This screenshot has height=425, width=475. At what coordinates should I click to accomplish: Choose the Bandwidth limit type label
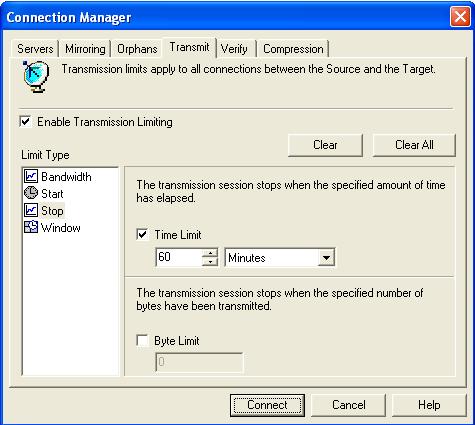(x=66, y=177)
